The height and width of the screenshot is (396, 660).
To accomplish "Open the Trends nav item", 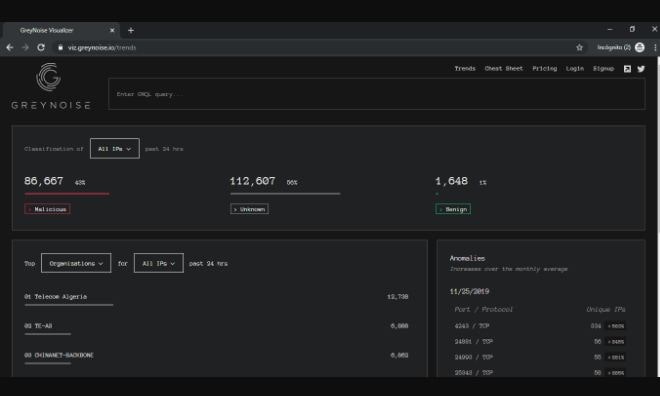I will pos(465,69).
